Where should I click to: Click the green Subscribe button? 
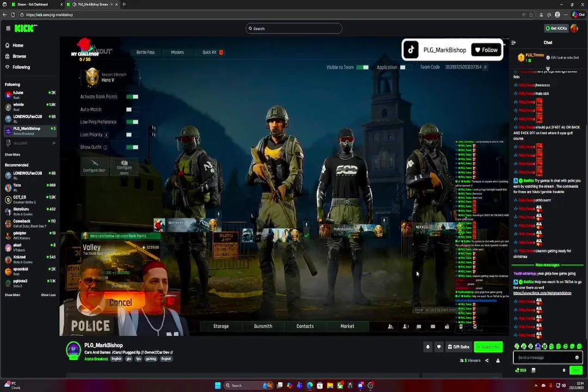click(488, 347)
